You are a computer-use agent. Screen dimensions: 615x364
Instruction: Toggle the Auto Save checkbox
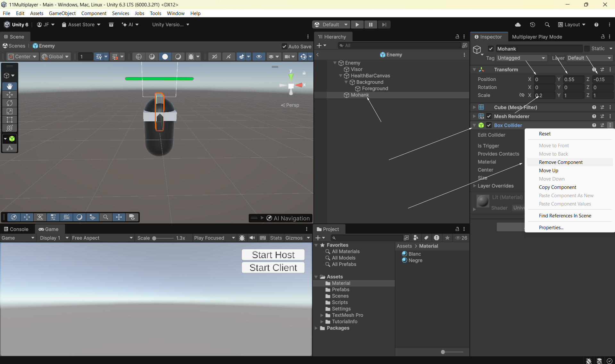coord(284,46)
